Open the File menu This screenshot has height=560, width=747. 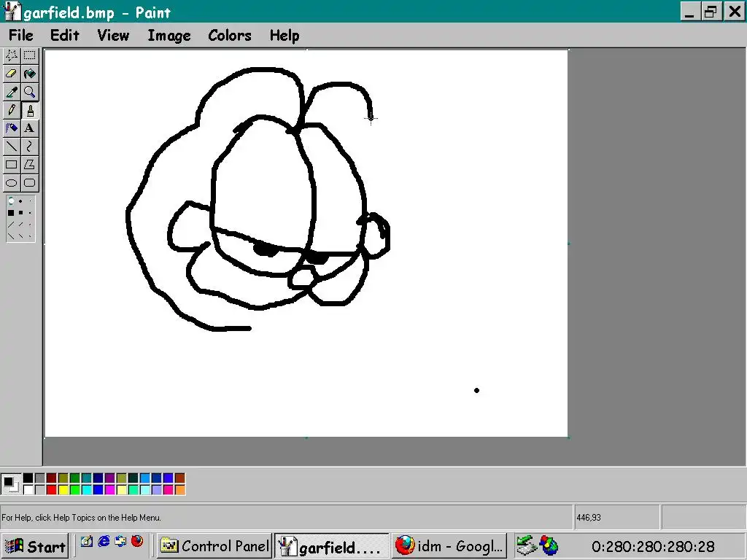(x=21, y=35)
